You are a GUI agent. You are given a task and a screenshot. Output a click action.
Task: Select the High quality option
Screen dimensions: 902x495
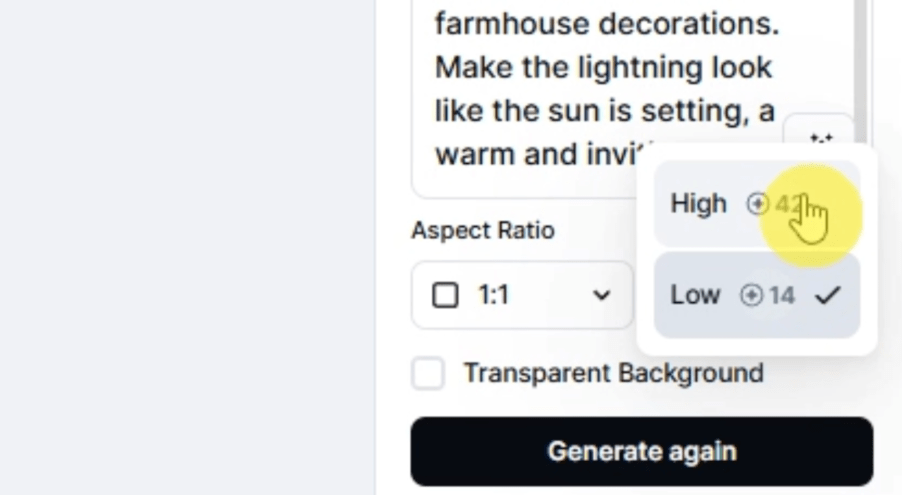point(699,204)
